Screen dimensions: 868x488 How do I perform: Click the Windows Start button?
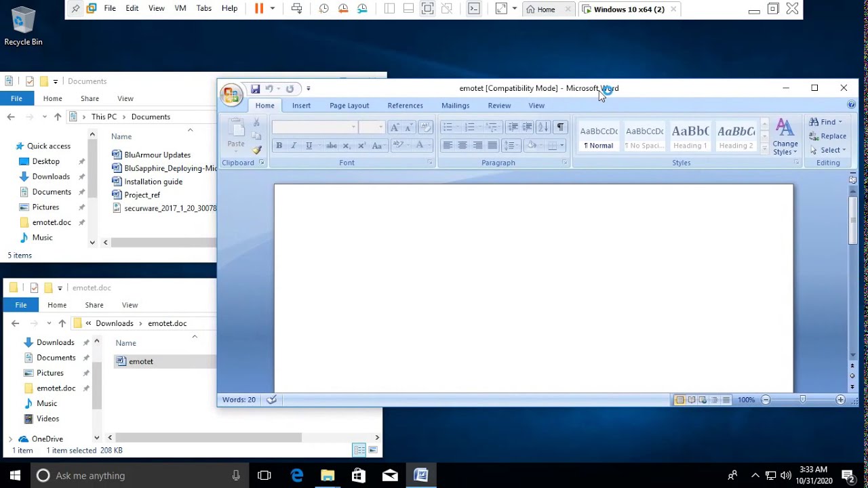pos(15,476)
